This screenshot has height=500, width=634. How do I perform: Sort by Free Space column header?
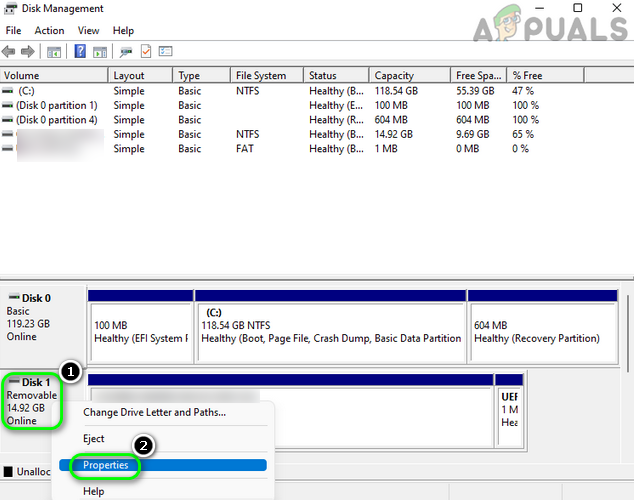pyautogui.click(x=479, y=76)
